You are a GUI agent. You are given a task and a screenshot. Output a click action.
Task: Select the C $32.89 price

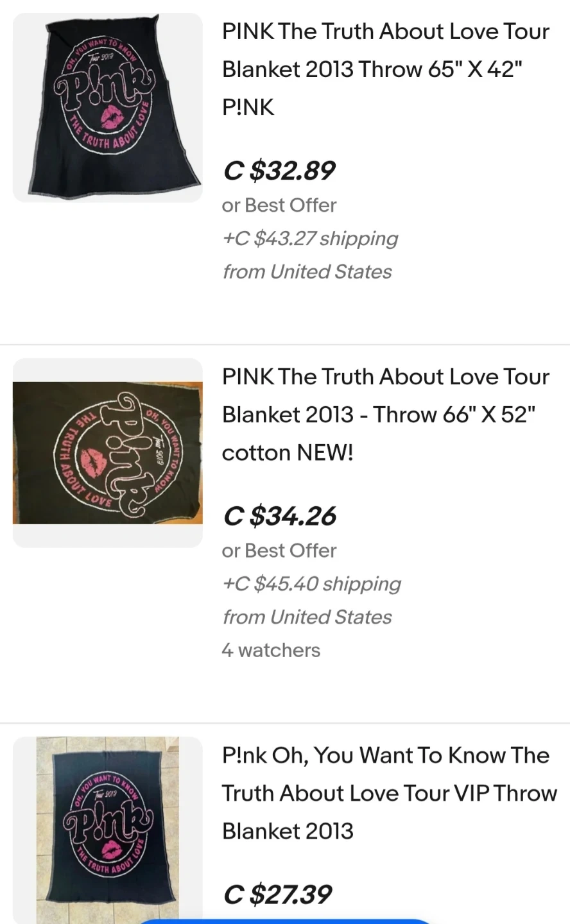pyautogui.click(x=279, y=171)
